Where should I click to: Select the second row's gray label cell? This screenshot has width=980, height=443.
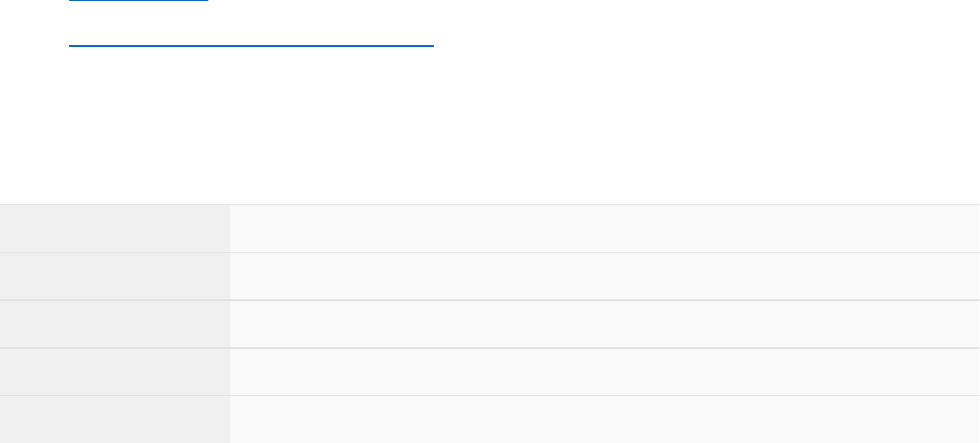(x=115, y=276)
